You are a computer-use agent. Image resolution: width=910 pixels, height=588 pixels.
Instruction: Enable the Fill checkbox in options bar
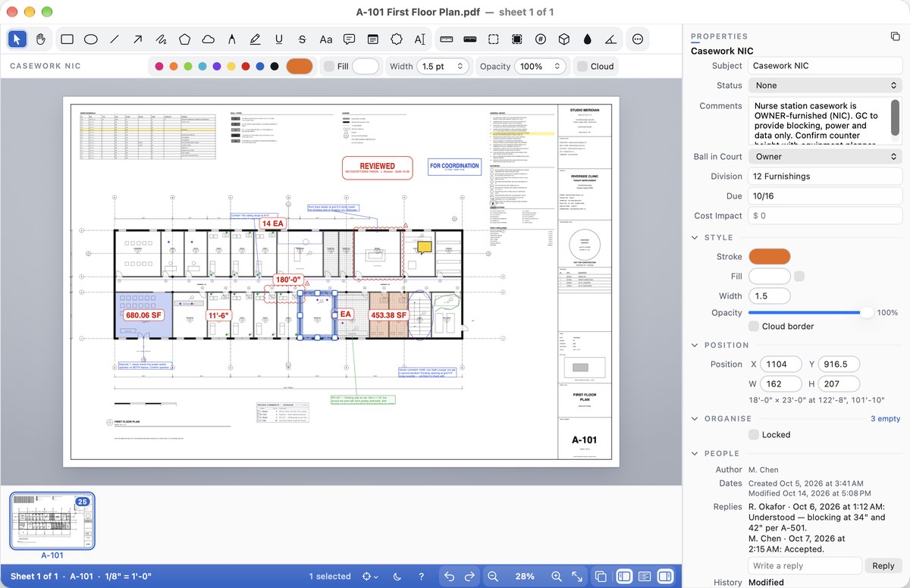(x=328, y=67)
